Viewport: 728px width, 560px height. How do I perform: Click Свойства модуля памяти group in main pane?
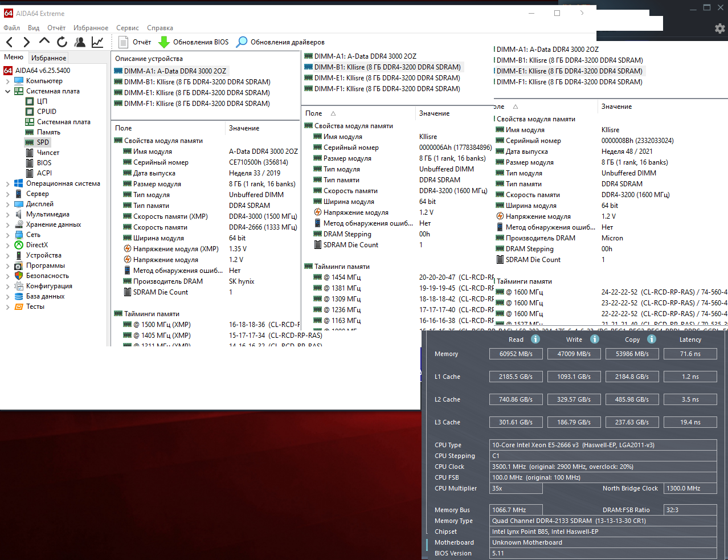point(158,141)
